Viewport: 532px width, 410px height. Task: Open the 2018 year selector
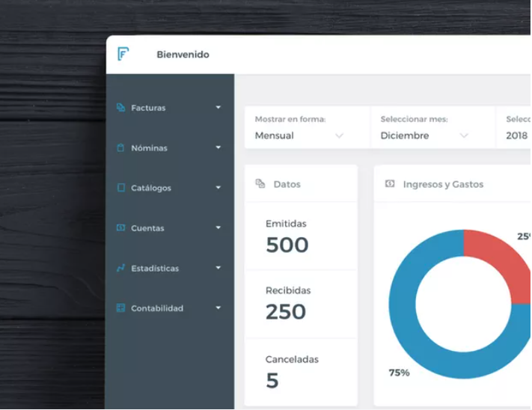point(516,135)
